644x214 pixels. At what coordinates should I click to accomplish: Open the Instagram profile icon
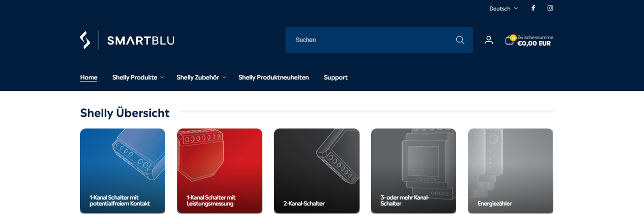click(550, 8)
